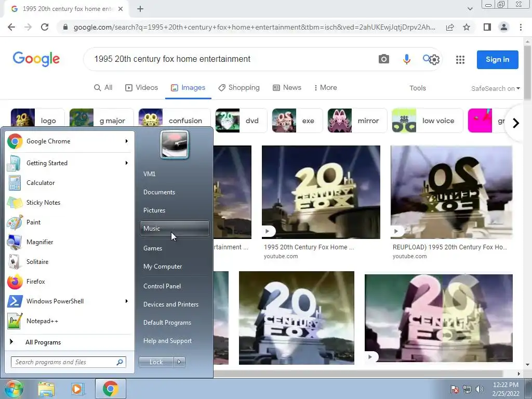Switch to the Shopping tab
Viewport: 532px width, 399px height.
239,87
